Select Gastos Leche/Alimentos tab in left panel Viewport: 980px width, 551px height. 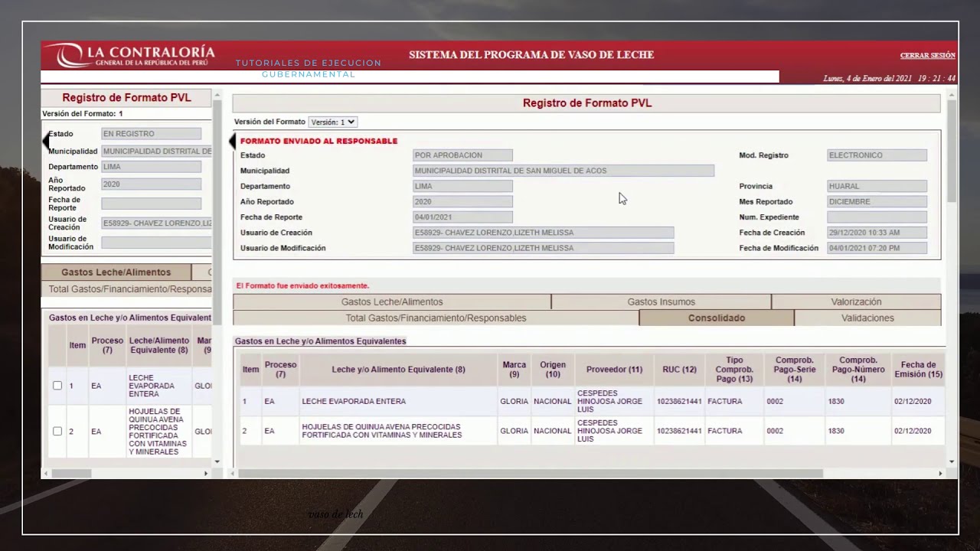pos(116,272)
